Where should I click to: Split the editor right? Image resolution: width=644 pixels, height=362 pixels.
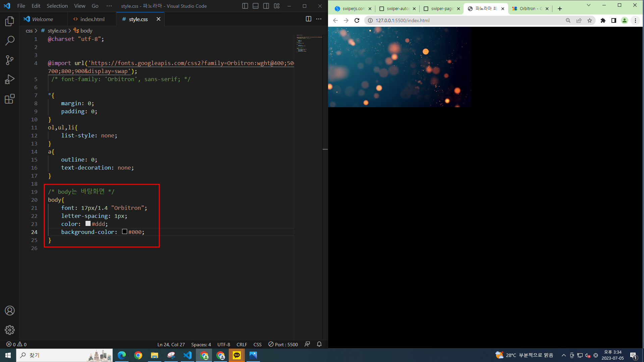(308, 19)
